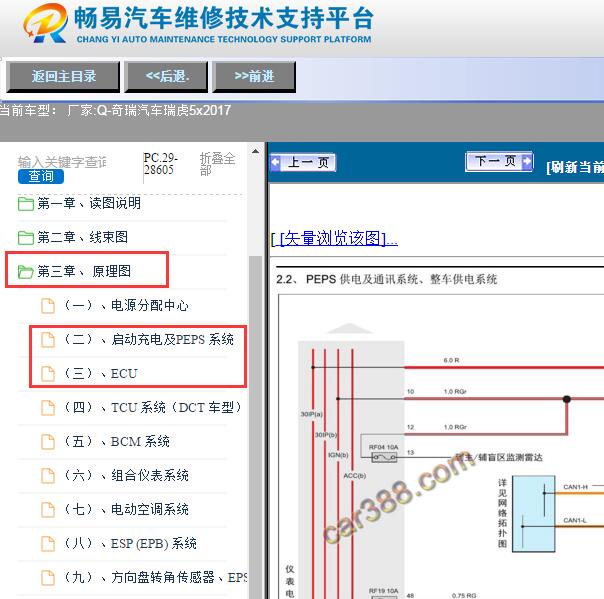Click the document icon beside ESP (EPB)系统
Screen dimensions: 604x599
[x=48, y=544]
